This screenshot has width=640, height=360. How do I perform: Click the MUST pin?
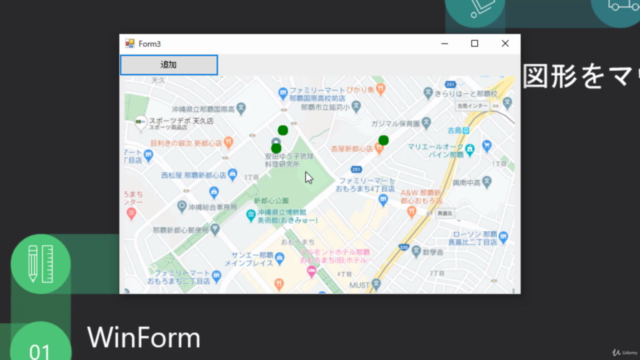click(376, 284)
